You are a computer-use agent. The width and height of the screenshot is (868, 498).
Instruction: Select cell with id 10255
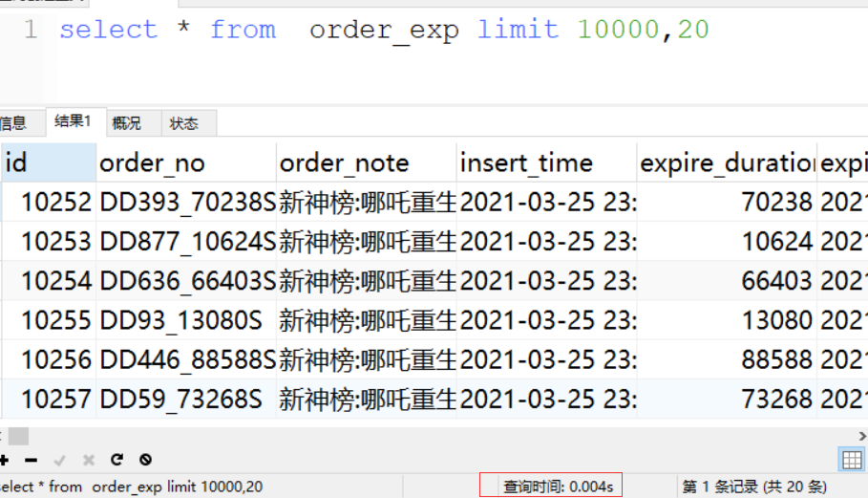point(49,320)
